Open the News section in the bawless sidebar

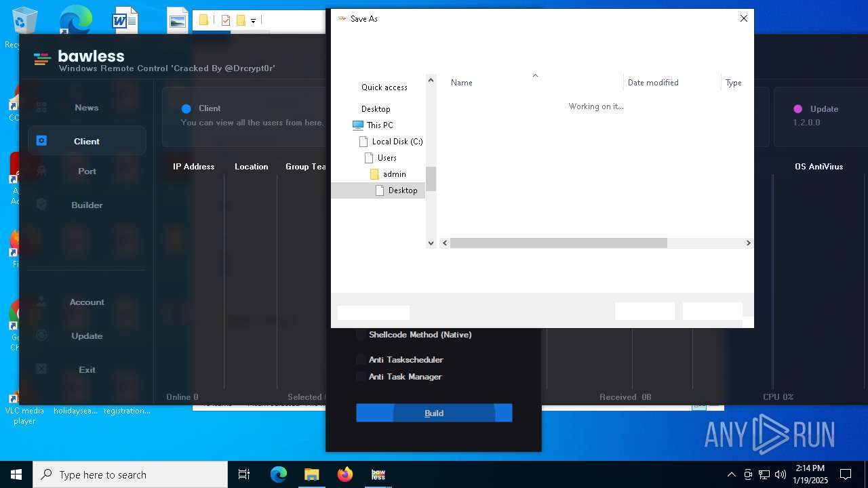coord(87,107)
